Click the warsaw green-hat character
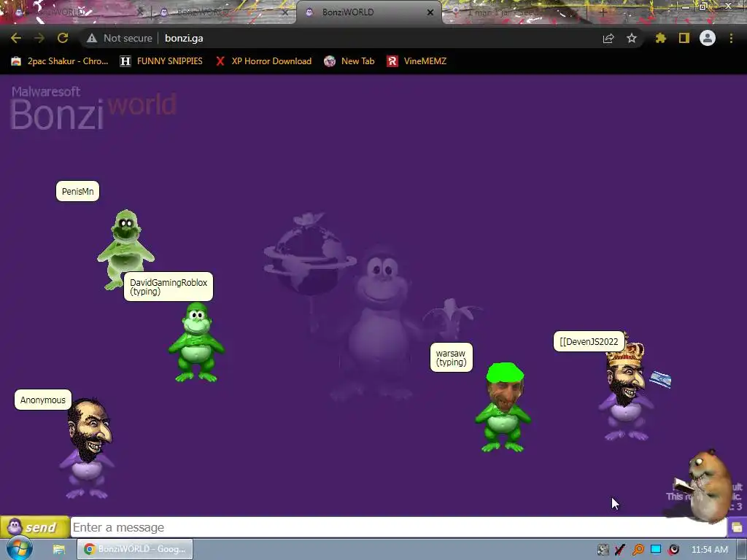This screenshot has height=560, width=747. pos(503,407)
